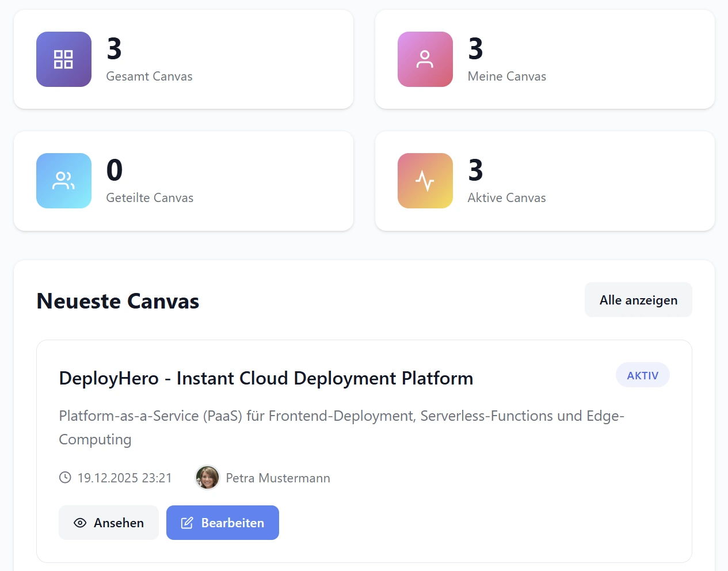Click the AKTIV status badge

642,375
